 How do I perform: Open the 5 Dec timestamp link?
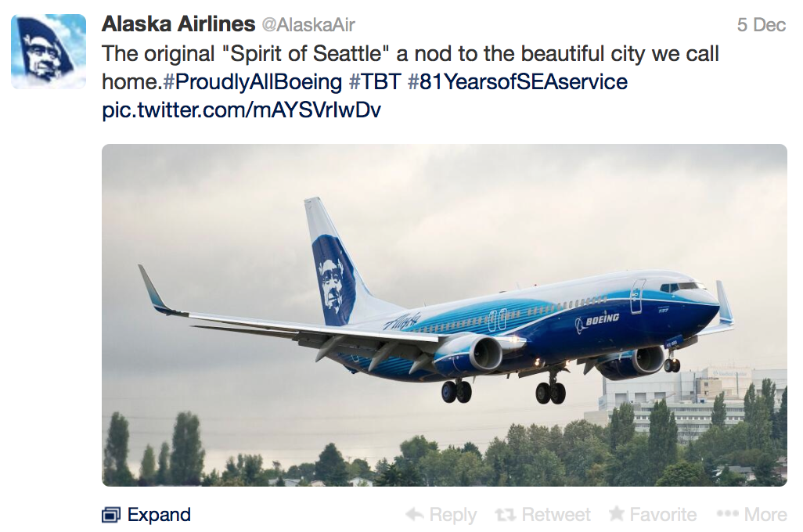pos(761,25)
